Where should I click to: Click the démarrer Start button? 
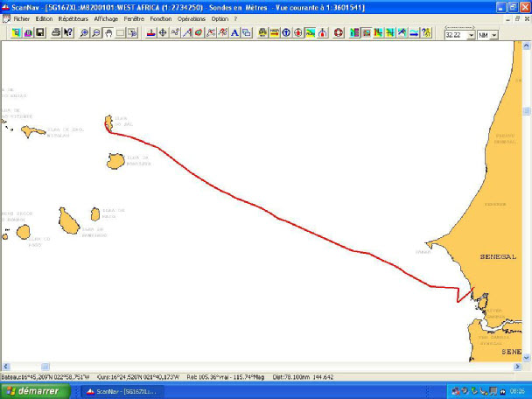pos(31,391)
